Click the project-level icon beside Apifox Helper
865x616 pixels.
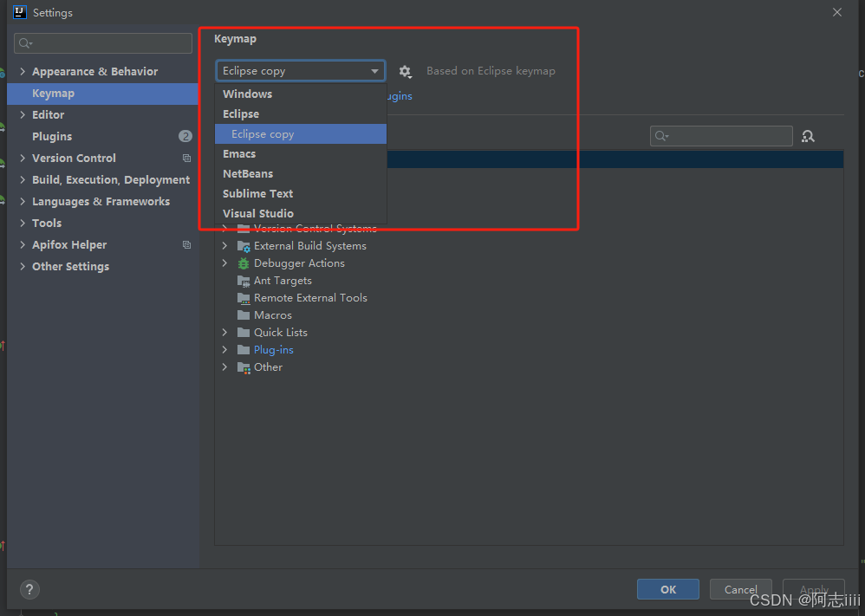(x=186, y=245)
